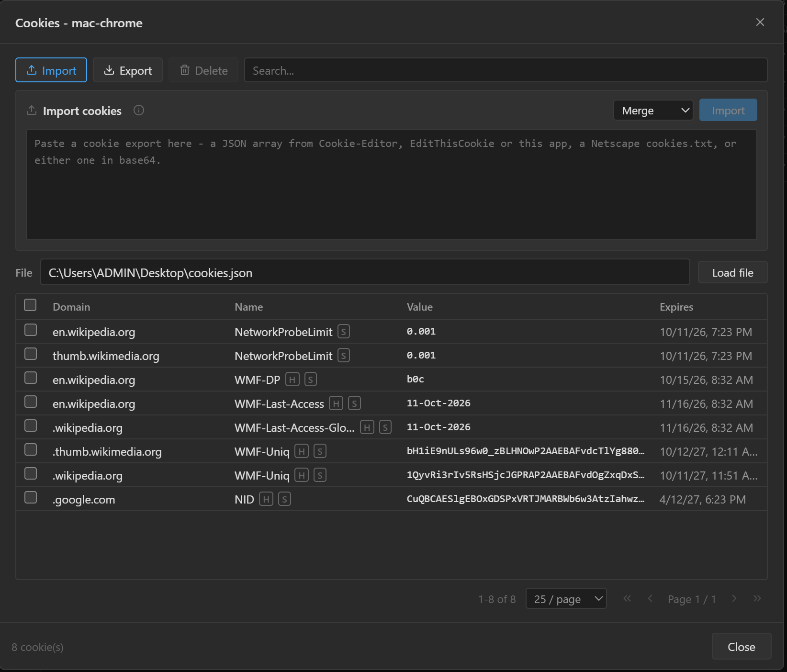The image size is (787, 672).
Task: Click the S badge on WMF-Last-Access-Glo... row
Action: [x=385, y=427]
